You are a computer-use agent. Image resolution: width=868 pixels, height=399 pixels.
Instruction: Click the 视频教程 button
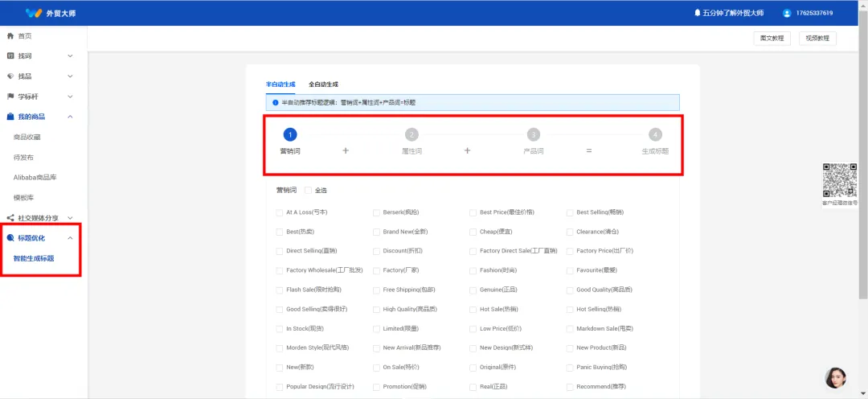coord(817,39)
